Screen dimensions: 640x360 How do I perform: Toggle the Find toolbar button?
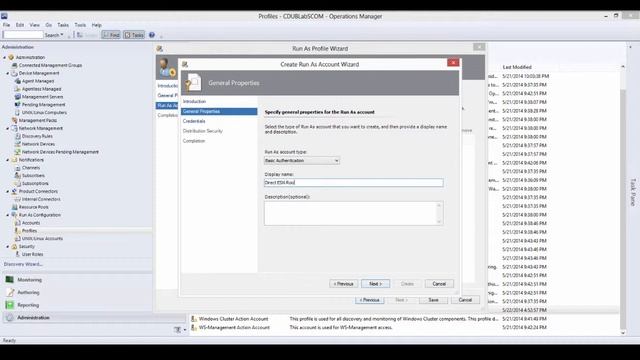coord(111,35)
